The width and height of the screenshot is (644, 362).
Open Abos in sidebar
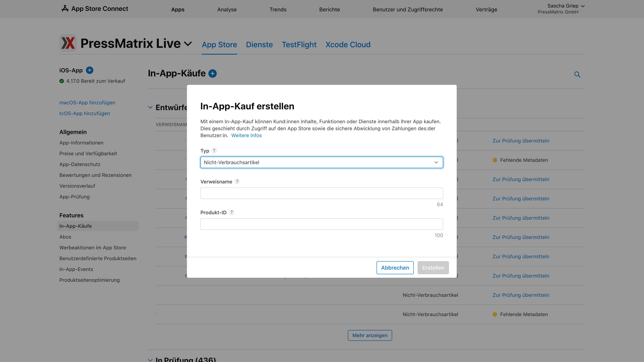coord(65,237)
